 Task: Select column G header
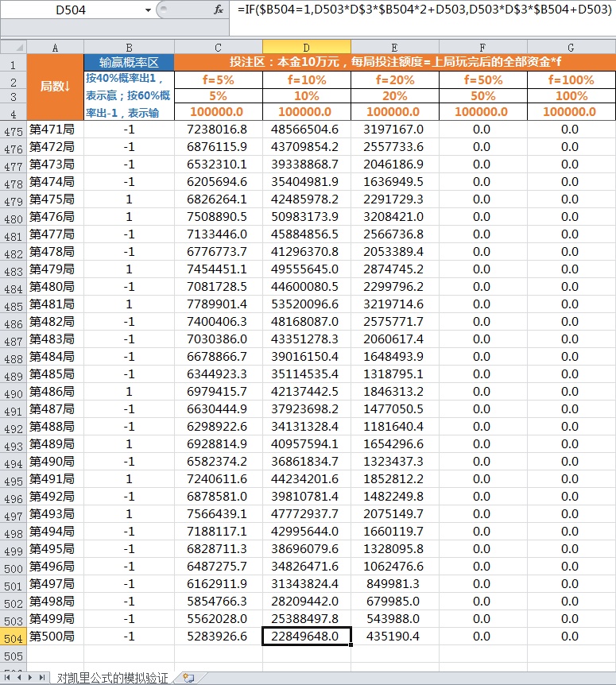[571, 47]
